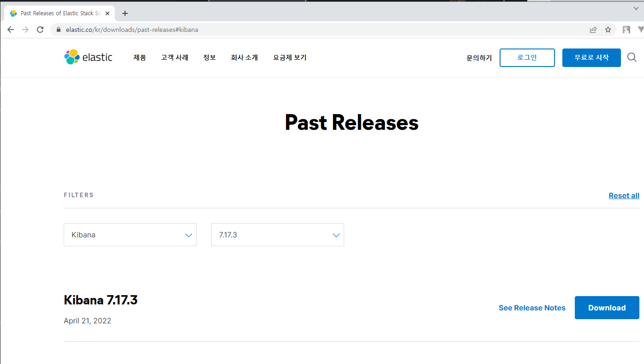The image size is (644, 364).
Task: Open See Release Notes link
Action: 532,308
